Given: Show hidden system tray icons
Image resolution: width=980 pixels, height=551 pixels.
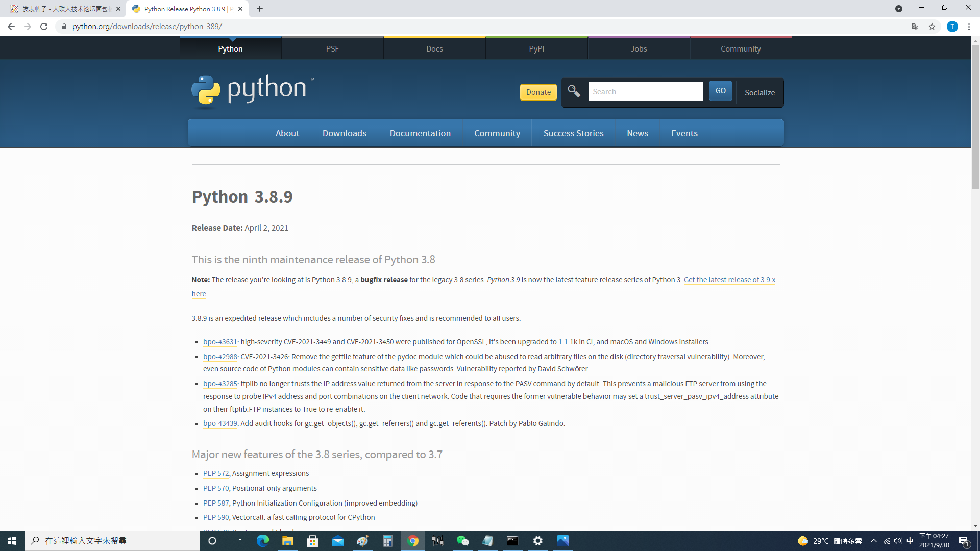Looking at the screenshot, I should pos(874,541).
